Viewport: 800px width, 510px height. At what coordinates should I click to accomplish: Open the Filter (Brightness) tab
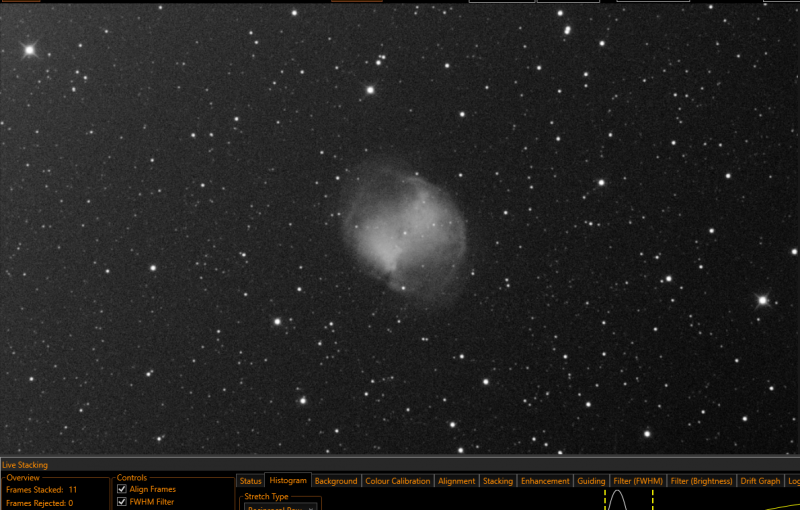point(701,481)
